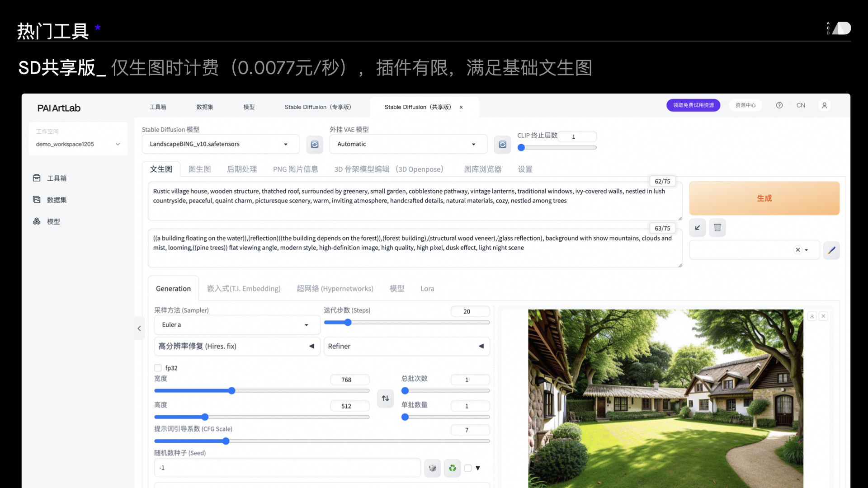Screen dimensions: 868x488
Task: Open the 图库浏览器 tab
Action: point(482,169)
